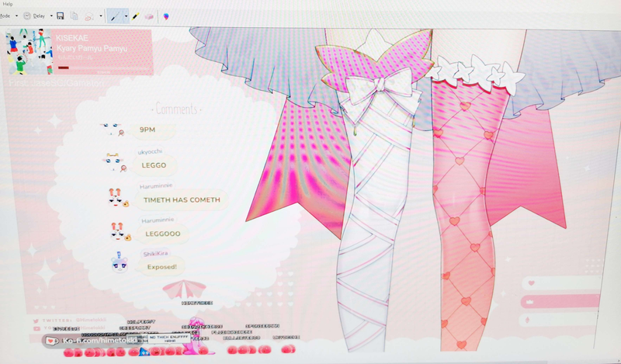This screenshot has height=364, width=621.
Task: Click the "9PM" comment bubble
Action: point(147,130)
